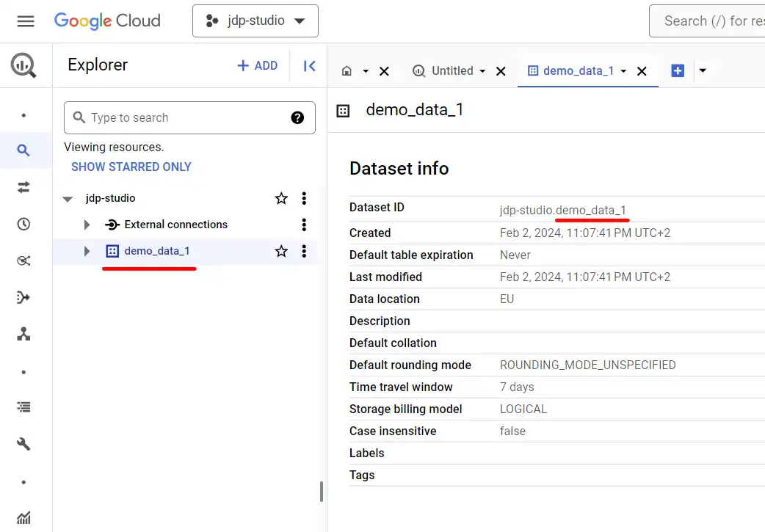
Task: Click ROUNDING_MODE_UNSPECIFIED value
Action: (588, 365)
